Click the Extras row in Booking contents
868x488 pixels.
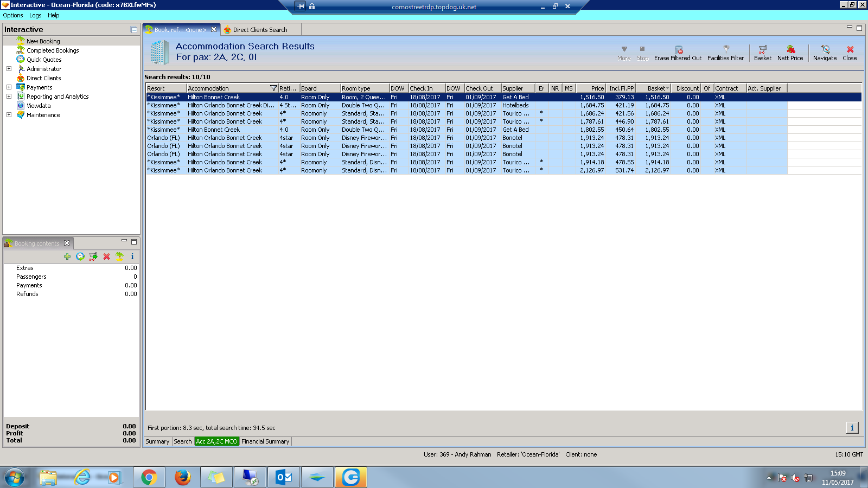(71, 268)
